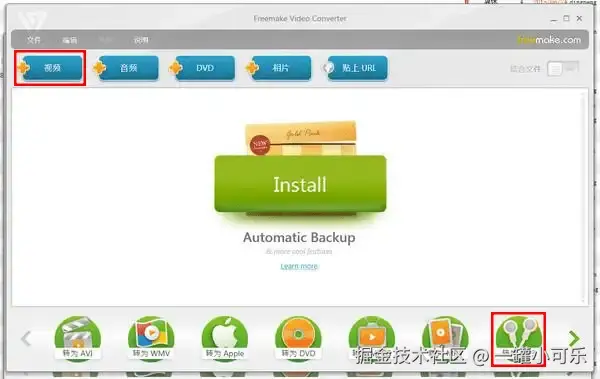The width and height of the screenshot is (600, 379).
Task: Show previous formats with left arrow
Action: click(x=26, y=338)
